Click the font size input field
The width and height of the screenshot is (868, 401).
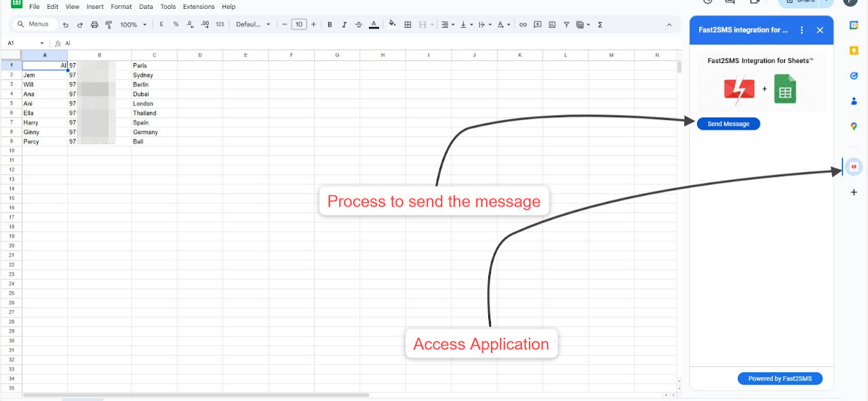[299, 24]
